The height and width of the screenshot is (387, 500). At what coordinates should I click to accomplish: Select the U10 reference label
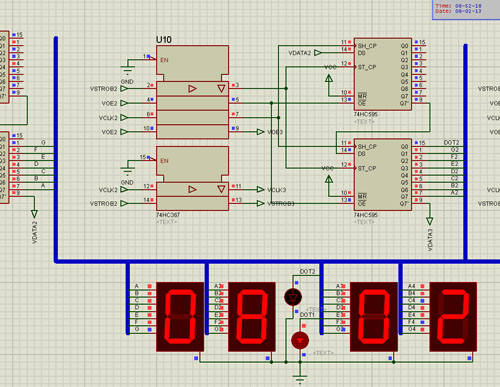coord(164,40)
